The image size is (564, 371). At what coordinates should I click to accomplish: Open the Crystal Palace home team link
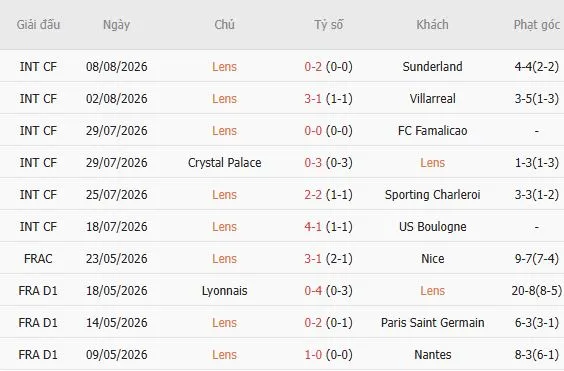click(x=224, y=163)
